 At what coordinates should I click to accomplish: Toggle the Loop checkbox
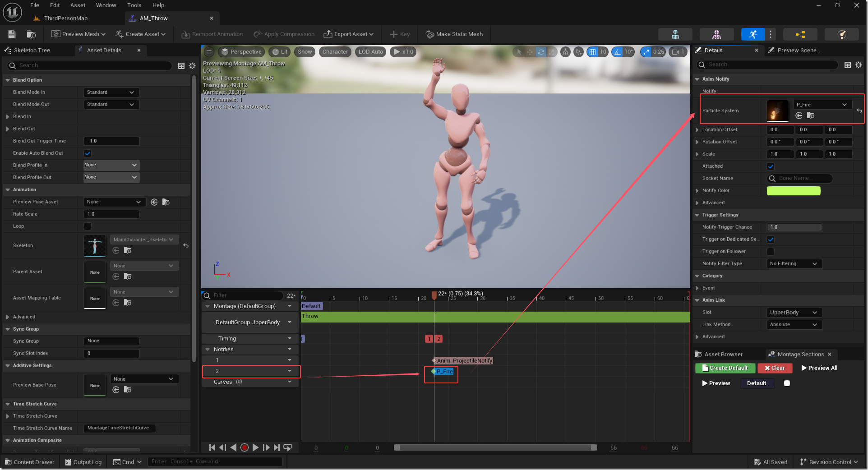tap(88, 226)
